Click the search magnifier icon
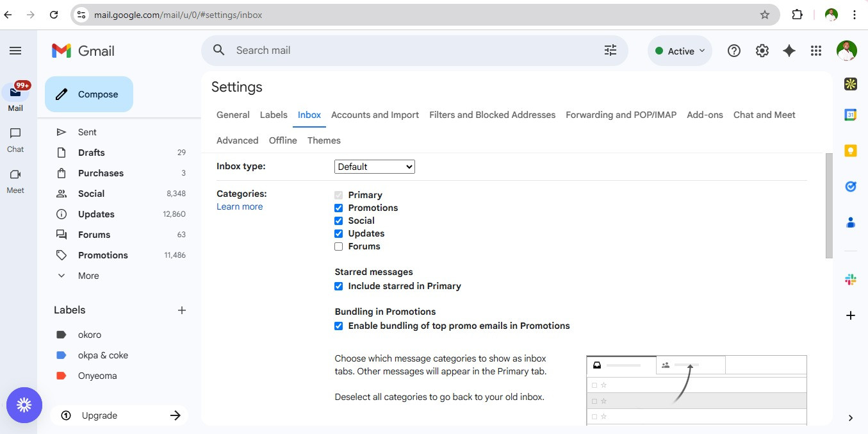The height and width of the screenshot is (434, 868). 219,50
